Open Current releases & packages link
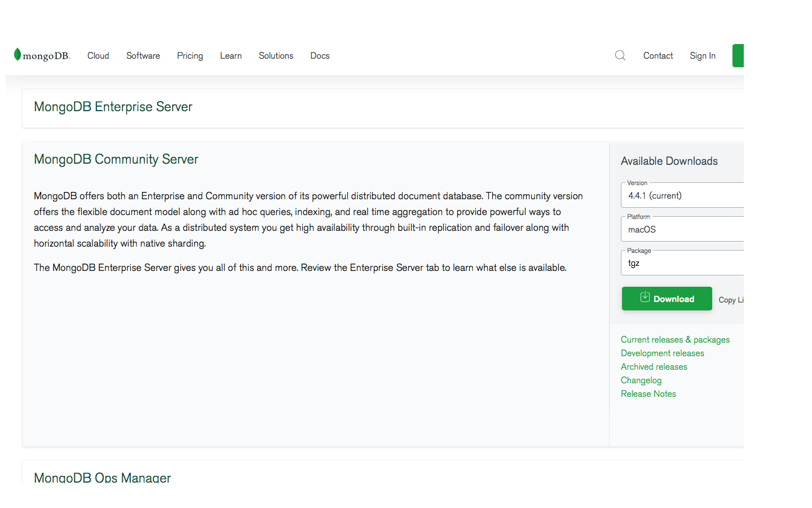Image resolution: width=812 pixels, height=508 pixels. [675, 340]
